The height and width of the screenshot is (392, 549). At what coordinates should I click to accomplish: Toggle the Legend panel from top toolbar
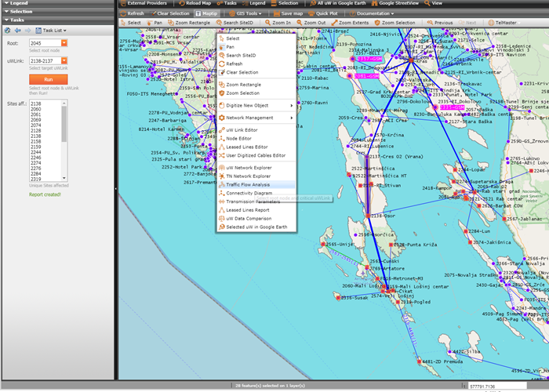[254, 3]
